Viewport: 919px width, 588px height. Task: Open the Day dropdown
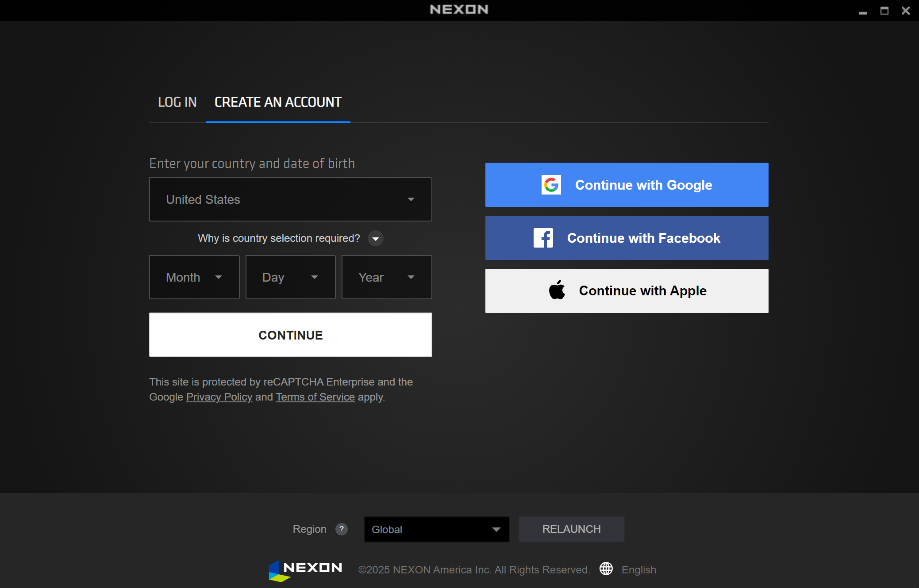(290, 277)
